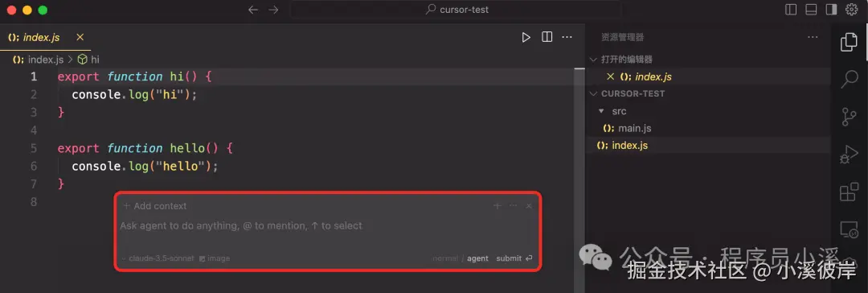Toggle the primary left sidebar layout icon
The width and height of the screenshot is (868, 293).
(x=791, y=10)
